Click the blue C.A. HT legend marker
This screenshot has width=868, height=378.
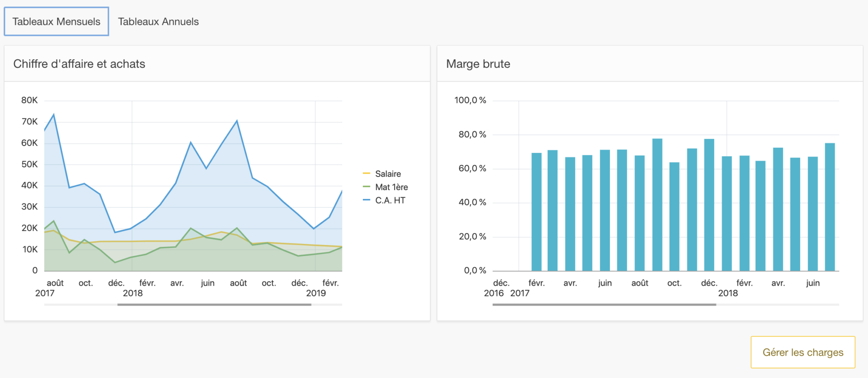click(x=367, y=200)
